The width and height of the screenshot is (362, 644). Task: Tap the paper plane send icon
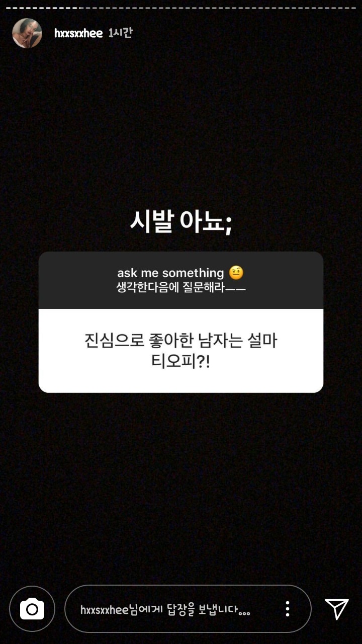point(336,609)
